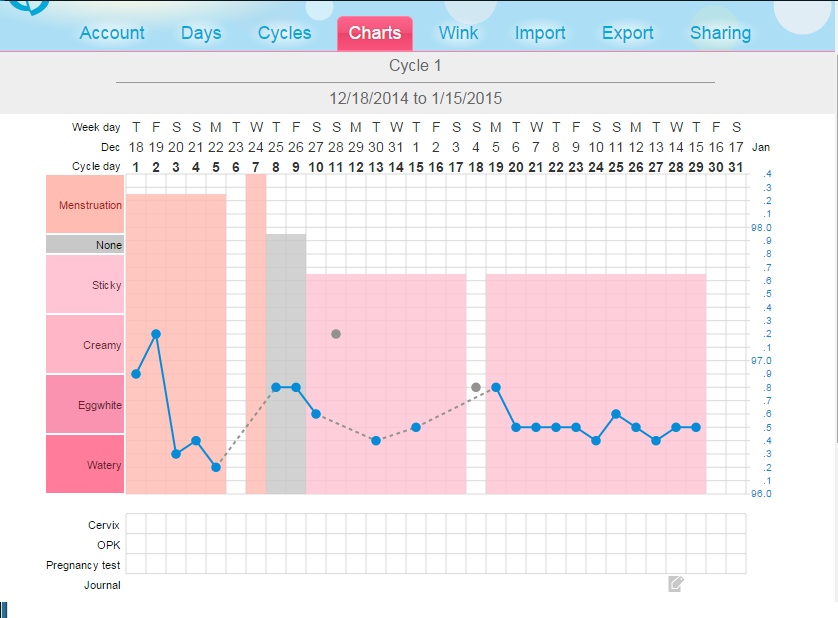Click the cycle day 2 temperature peak point
The width and height of the screenshot is (838, 618).
click(x=156, y=334)
